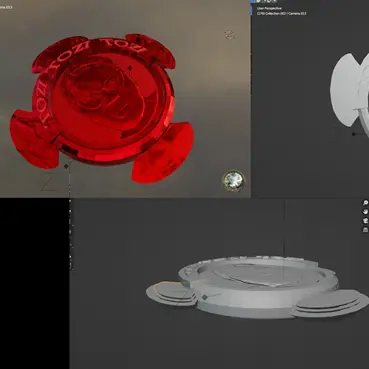
Task: Click the Collection | Camera overlay text
Action: click(281, 14)
